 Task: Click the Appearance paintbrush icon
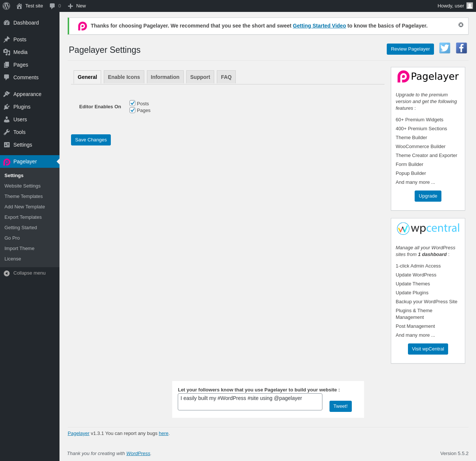[7, 94]
